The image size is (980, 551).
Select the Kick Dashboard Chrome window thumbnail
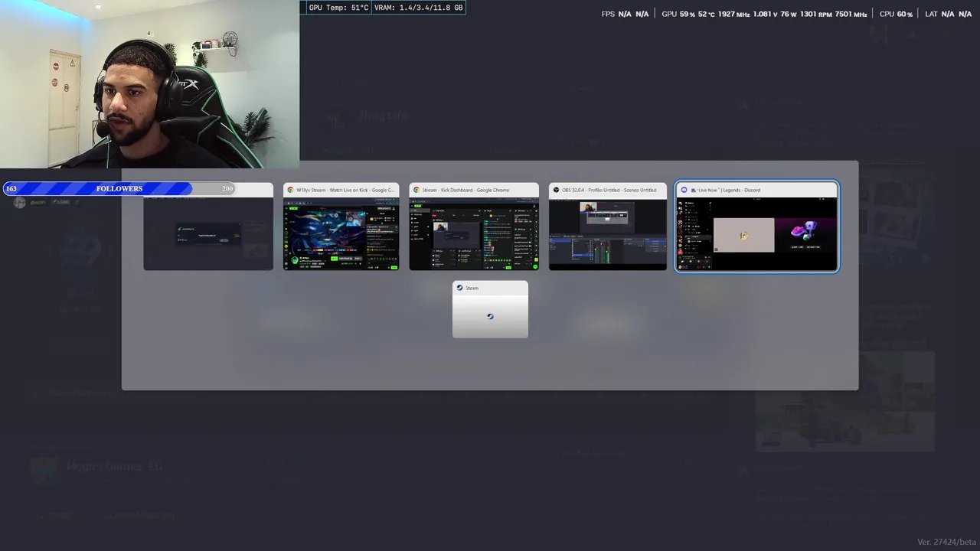click(x=474, y=227)
